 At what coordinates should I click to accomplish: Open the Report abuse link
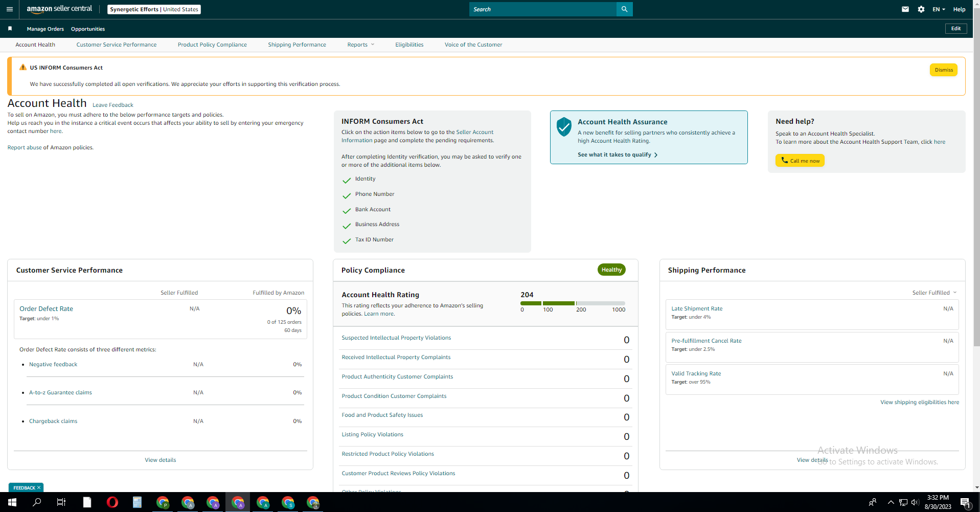tap(25, 147)
